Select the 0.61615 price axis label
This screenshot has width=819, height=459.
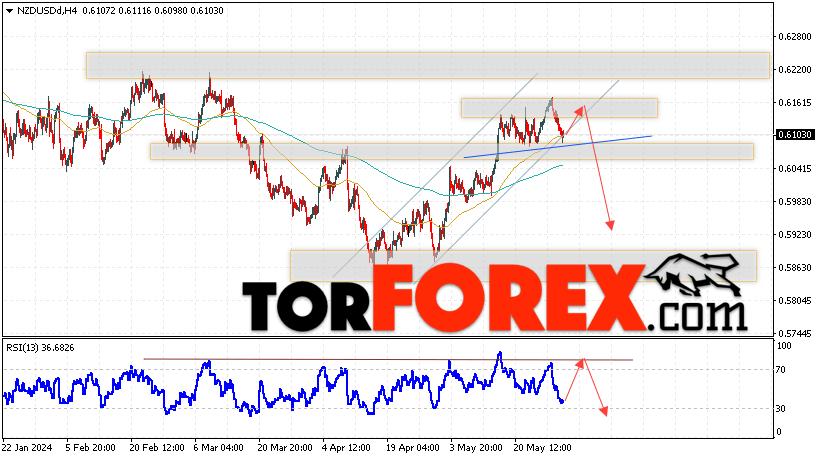pos(794,102)
